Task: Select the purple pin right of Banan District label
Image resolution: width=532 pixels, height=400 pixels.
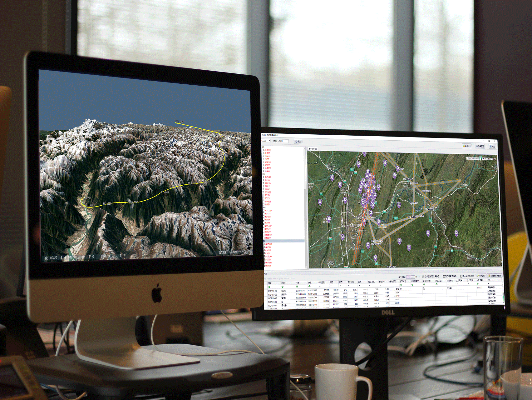Action: [368, 246]
